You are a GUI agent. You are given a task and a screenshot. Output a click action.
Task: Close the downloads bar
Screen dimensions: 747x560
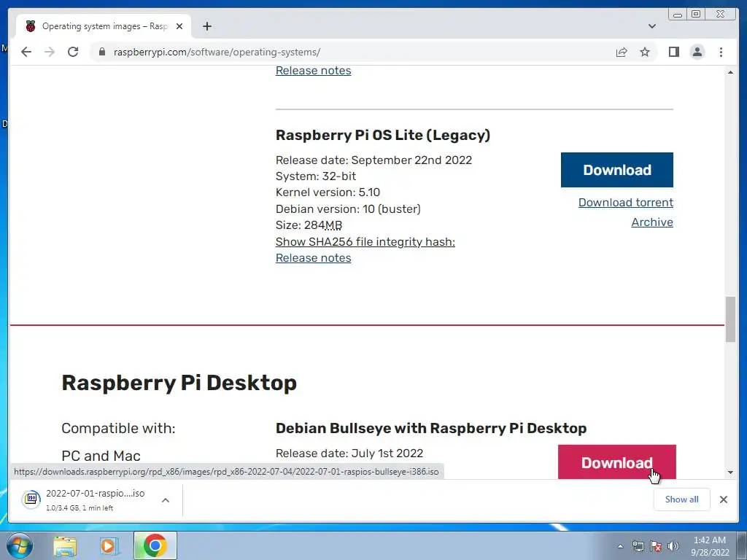pos(723,499)
